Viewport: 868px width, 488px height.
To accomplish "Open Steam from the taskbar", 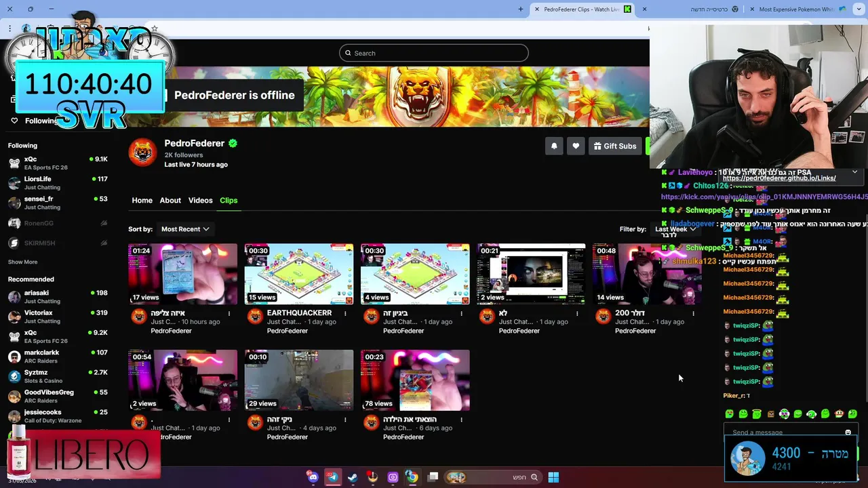I will click(353, 477).
